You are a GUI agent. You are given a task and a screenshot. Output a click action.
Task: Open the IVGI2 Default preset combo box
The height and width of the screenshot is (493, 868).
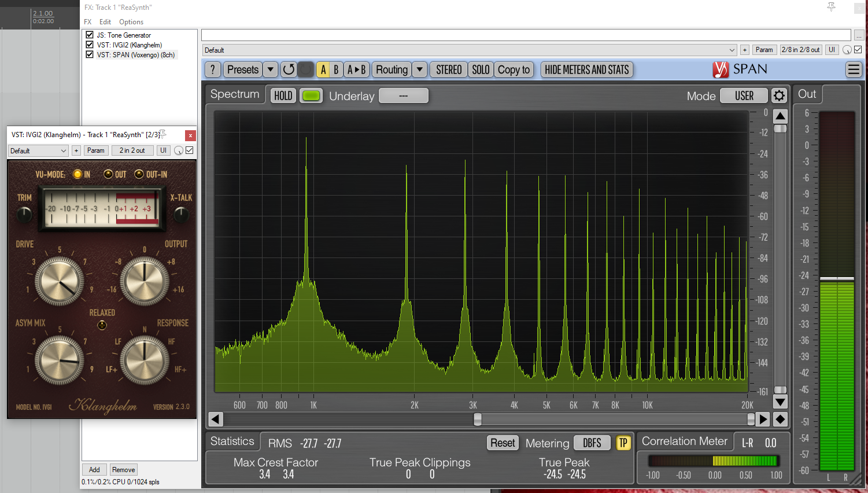click(x=39, y=150)
